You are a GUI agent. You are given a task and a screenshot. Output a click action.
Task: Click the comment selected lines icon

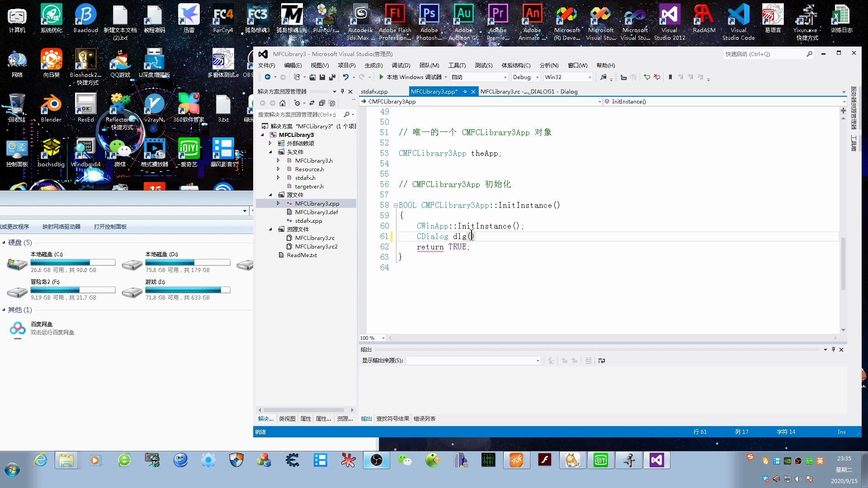coord(647,77)
